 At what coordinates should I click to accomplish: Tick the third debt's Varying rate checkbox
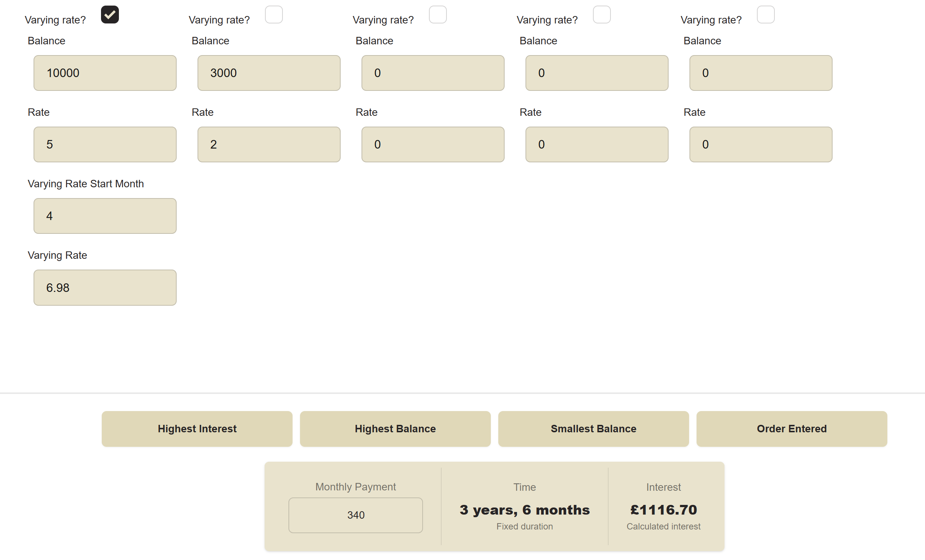click(x=438, y=15)
